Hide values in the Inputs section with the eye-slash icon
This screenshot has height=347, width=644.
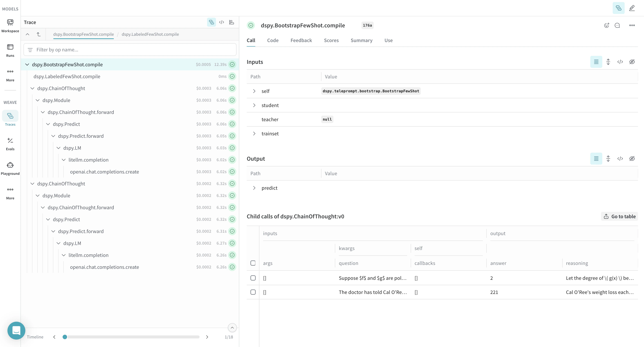(632, 62)
